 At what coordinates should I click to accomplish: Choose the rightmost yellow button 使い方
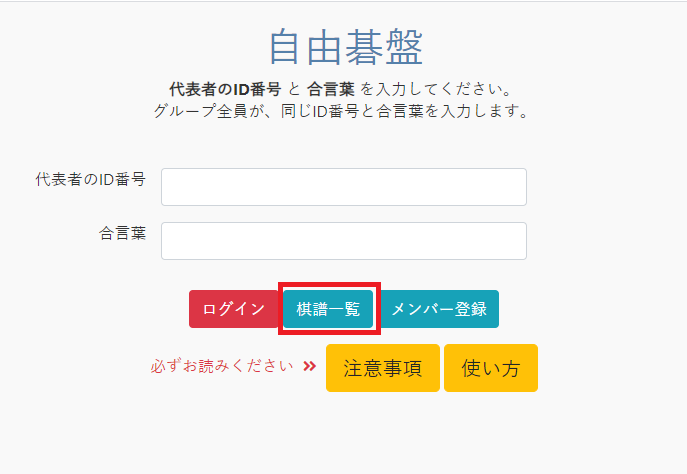[491, 368]
